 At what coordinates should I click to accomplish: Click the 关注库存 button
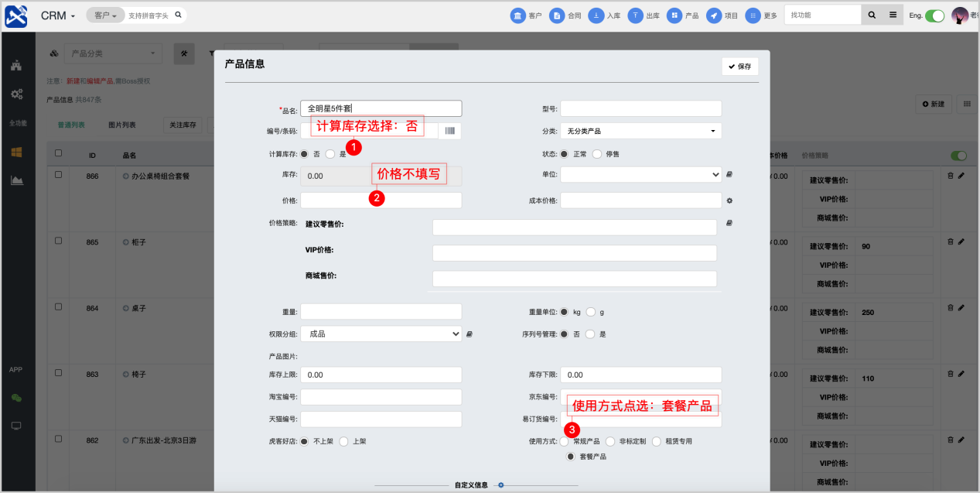[x=183, y=125]
